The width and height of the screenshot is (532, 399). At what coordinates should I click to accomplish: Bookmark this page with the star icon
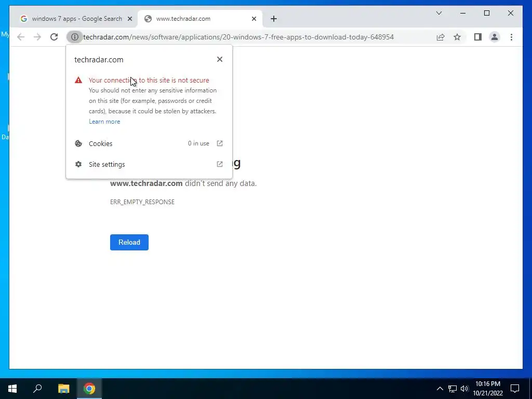click(x=457, y=37)
